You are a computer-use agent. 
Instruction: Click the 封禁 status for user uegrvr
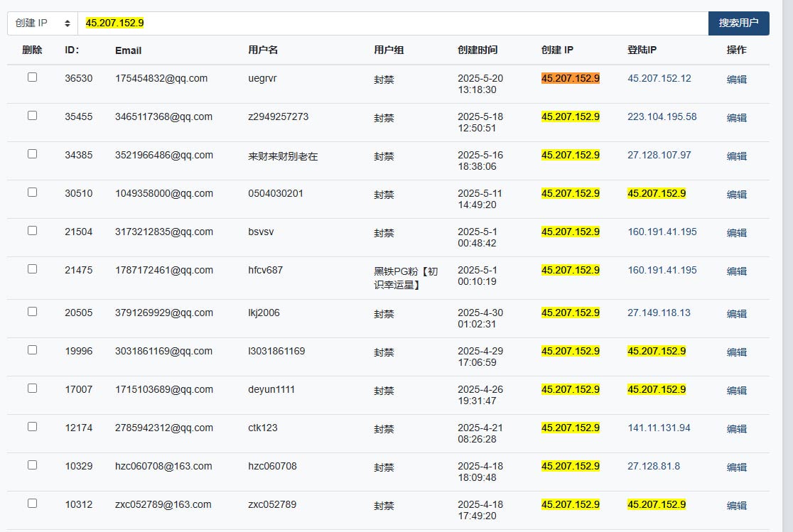(x=384, y=80)
